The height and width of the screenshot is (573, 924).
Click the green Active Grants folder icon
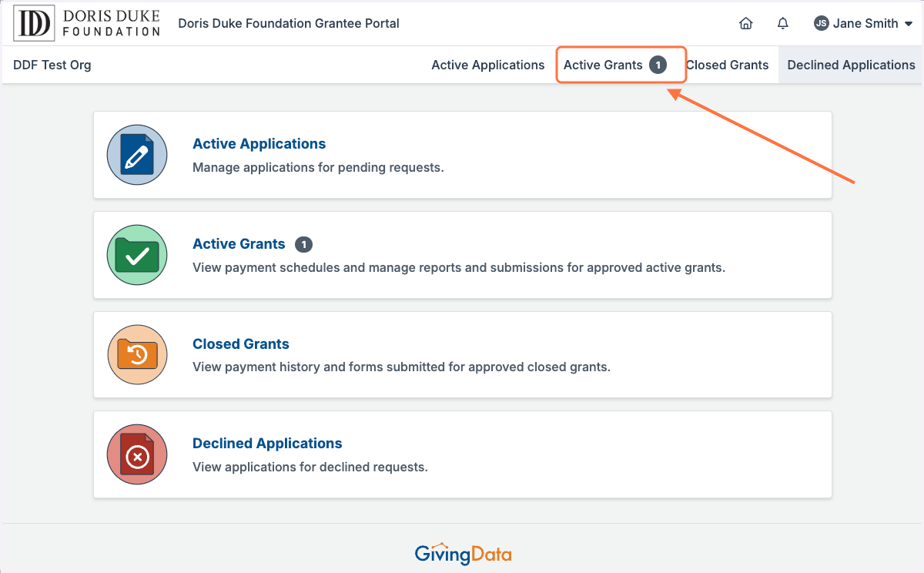(x=137, y=255)
